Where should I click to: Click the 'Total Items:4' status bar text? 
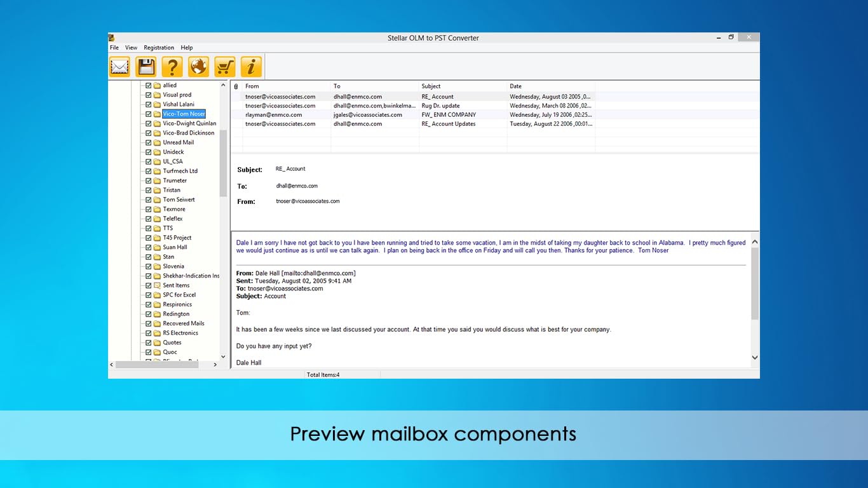pyautogui.click(x=323, y=375)
